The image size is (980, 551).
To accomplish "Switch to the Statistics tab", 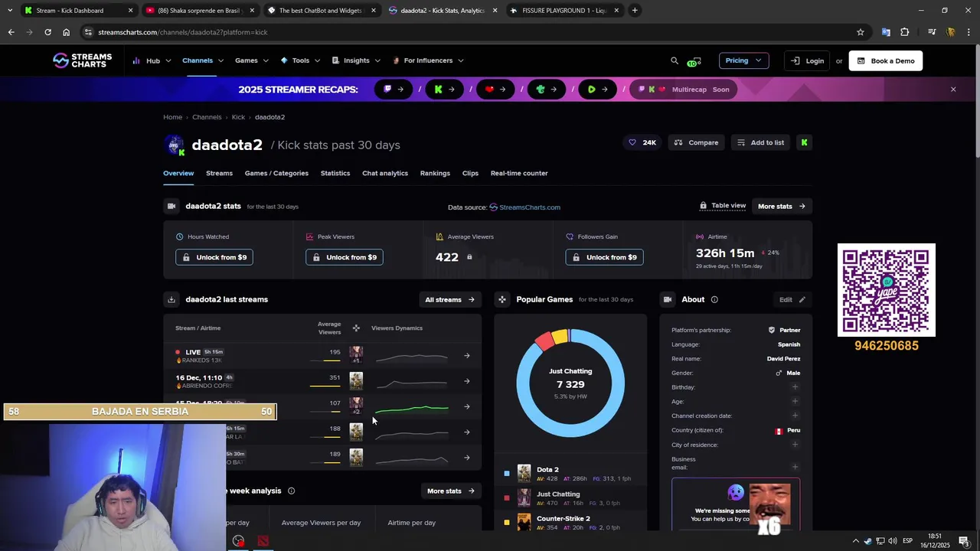I will 335,173.
